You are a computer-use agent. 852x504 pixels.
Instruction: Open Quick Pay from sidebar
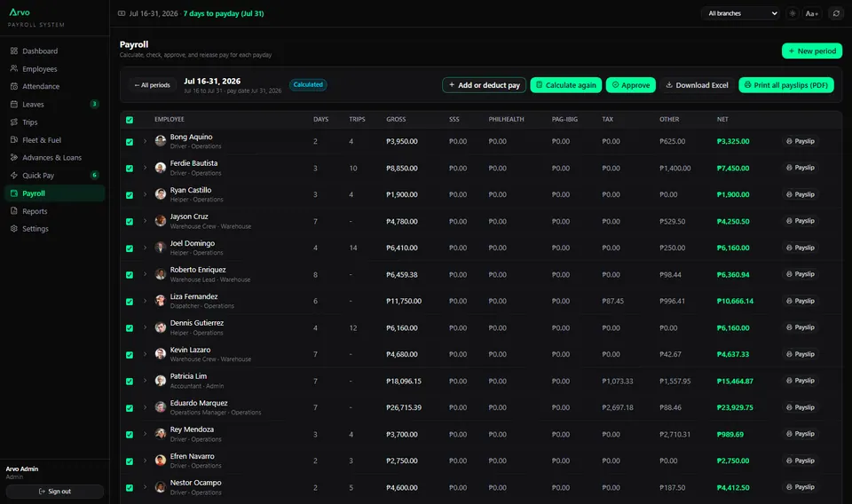pyautogui.click(x=54, y=176)
